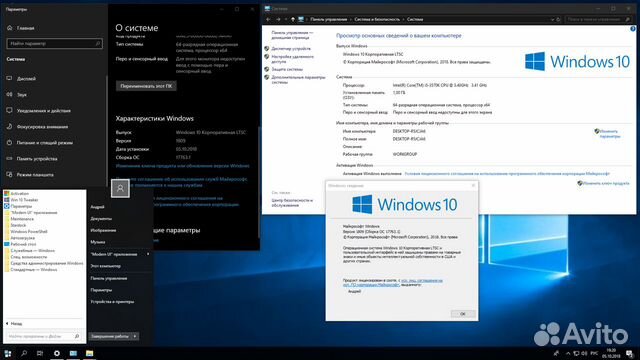Expand "Modern UI" приложения submenu arrow in right pane
This screenshot has height=360, width=640.
[148, 254]
